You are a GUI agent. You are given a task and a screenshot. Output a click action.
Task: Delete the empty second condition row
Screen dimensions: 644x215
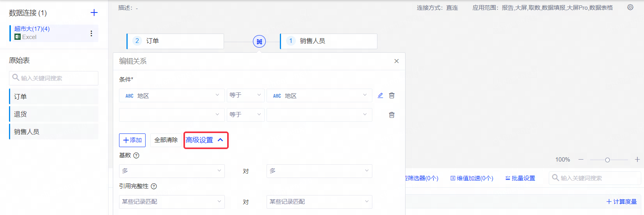(392, 115)
